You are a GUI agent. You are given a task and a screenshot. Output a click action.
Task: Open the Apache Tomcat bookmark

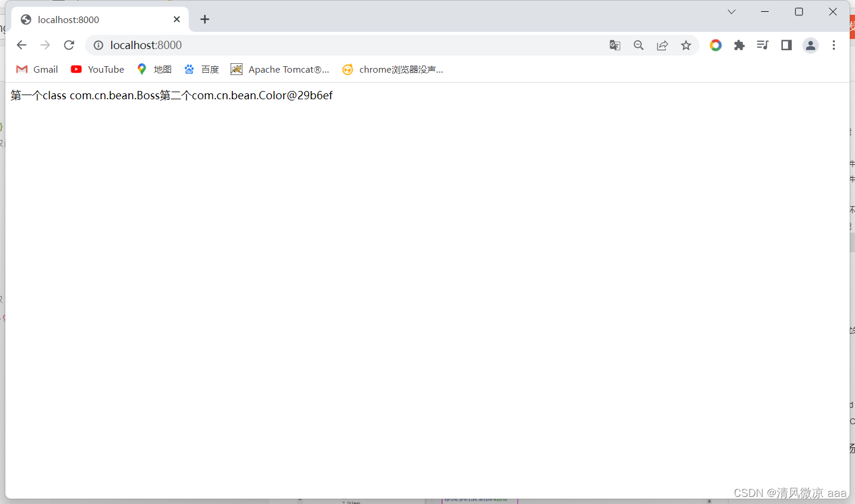280,69
